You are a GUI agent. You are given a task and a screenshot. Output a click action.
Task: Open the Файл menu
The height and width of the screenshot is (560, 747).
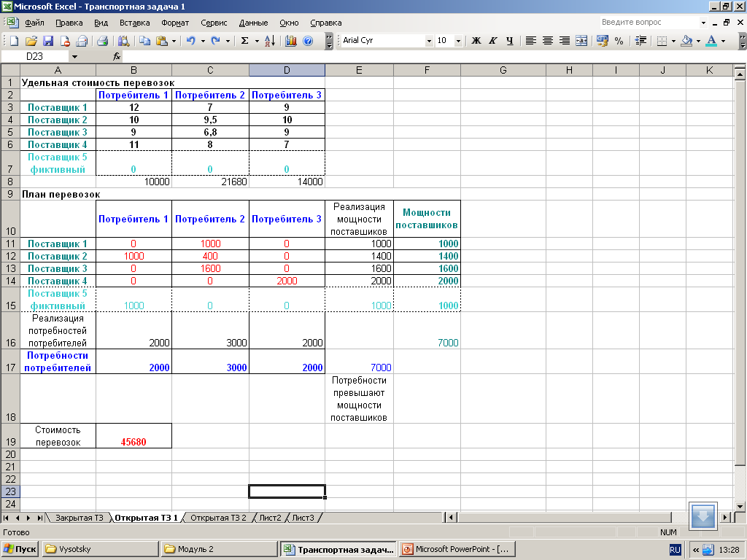tap(34, 23)
